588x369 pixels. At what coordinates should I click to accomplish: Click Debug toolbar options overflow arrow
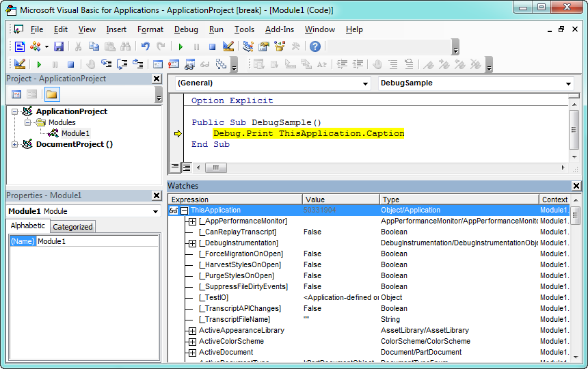point(234,64)
